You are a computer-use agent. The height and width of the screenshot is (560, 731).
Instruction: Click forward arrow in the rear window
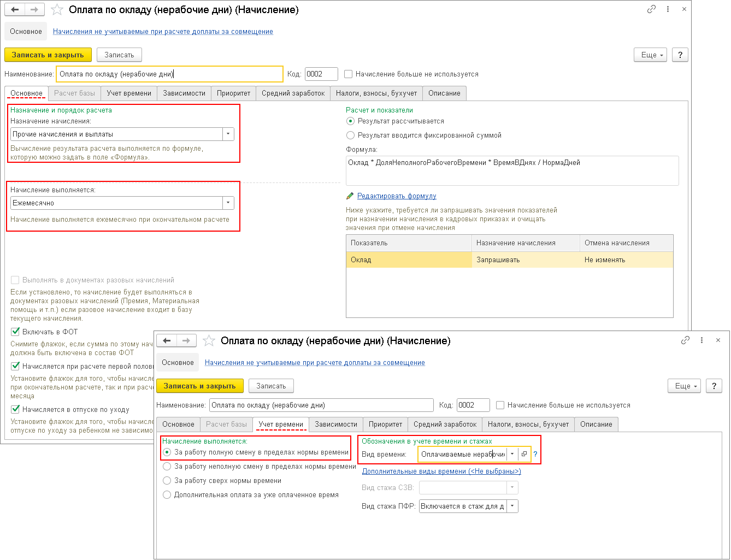tap(34, 10)
